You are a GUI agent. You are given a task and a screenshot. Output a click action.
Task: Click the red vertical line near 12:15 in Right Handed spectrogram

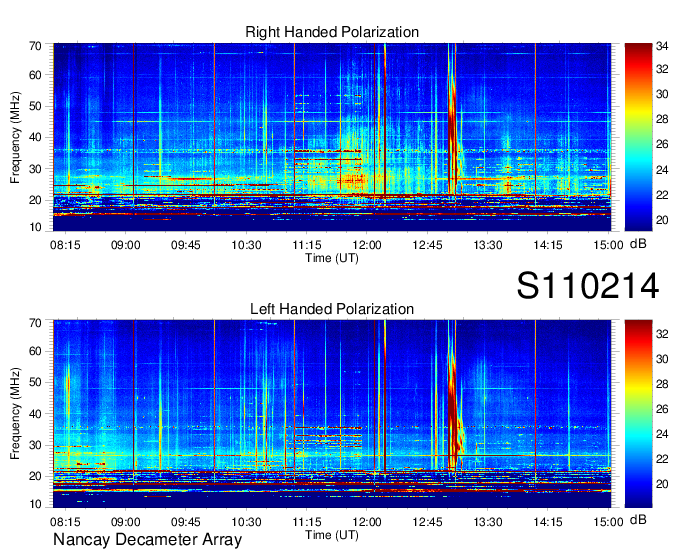pyautogui.click(x=385, y=121)
